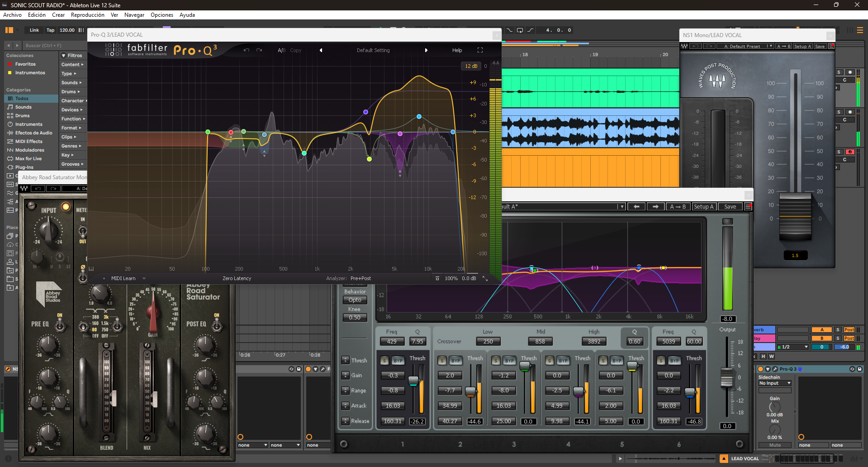Open NS1 Default Preset dropdown
The image size is (868, 467).
pos(745,46)
